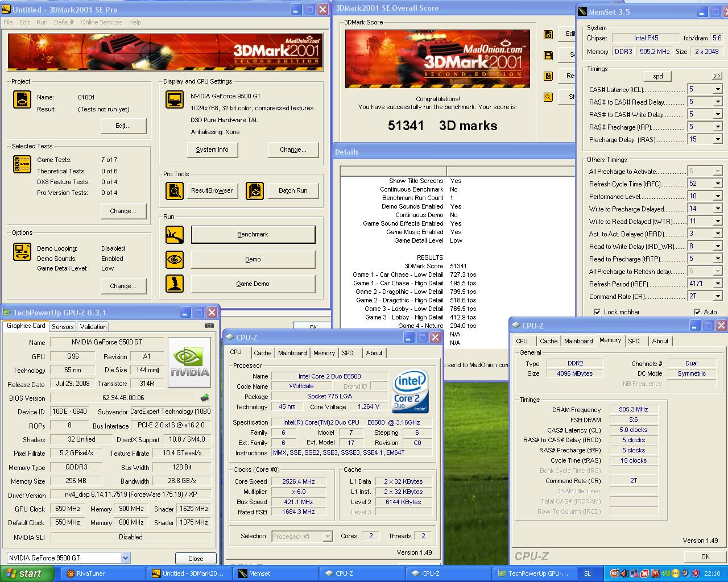The image size is (728, 582).
Task: Click the Demo eye icon in Run section
Action: click(x=175, y=259)
